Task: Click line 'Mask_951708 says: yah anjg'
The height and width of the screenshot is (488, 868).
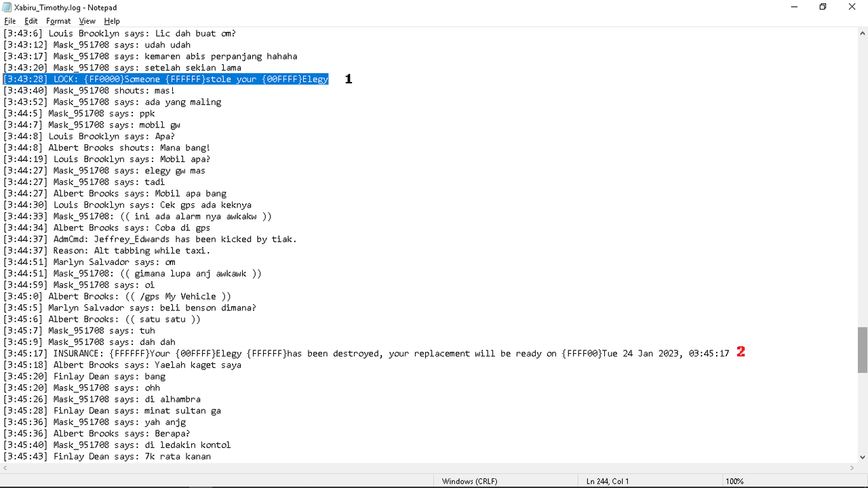Action: (94, 422)
